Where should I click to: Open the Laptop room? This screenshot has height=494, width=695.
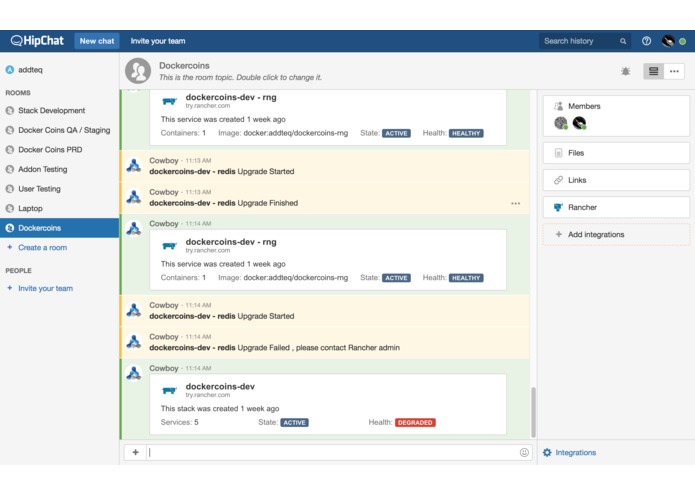59,208
